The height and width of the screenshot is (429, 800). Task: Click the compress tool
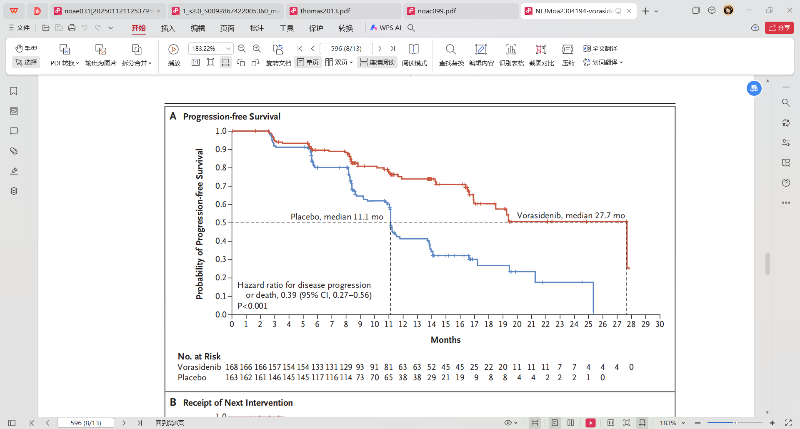(567, 55)
